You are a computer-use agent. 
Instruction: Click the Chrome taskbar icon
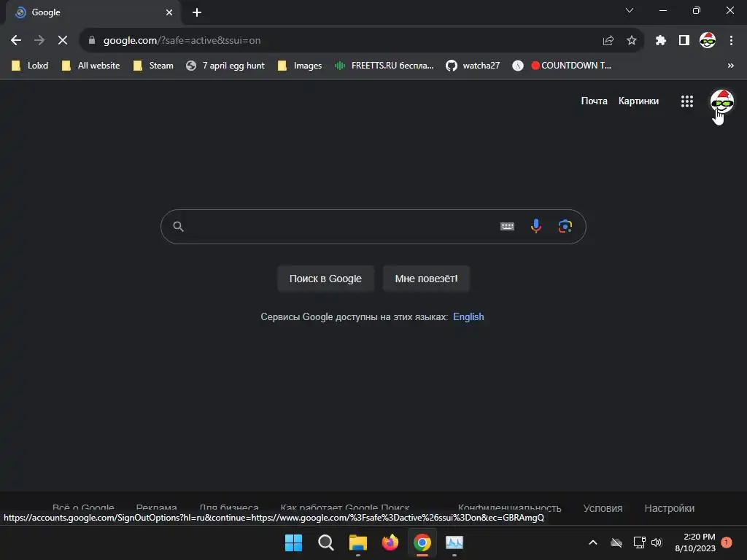(x=422, y=542)
